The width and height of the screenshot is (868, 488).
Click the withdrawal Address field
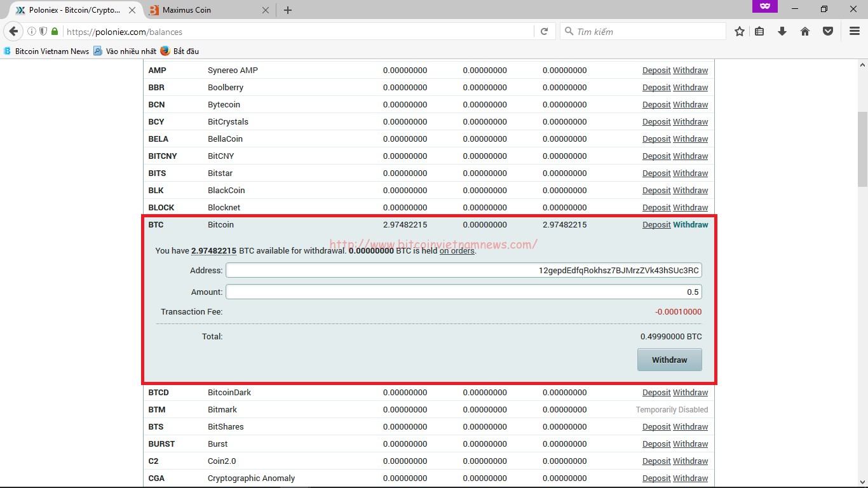(464, 270)
